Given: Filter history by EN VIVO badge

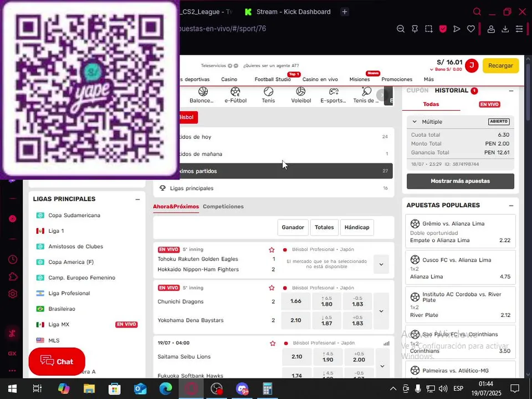Looking at the screenshot, I should click(489, 105).
